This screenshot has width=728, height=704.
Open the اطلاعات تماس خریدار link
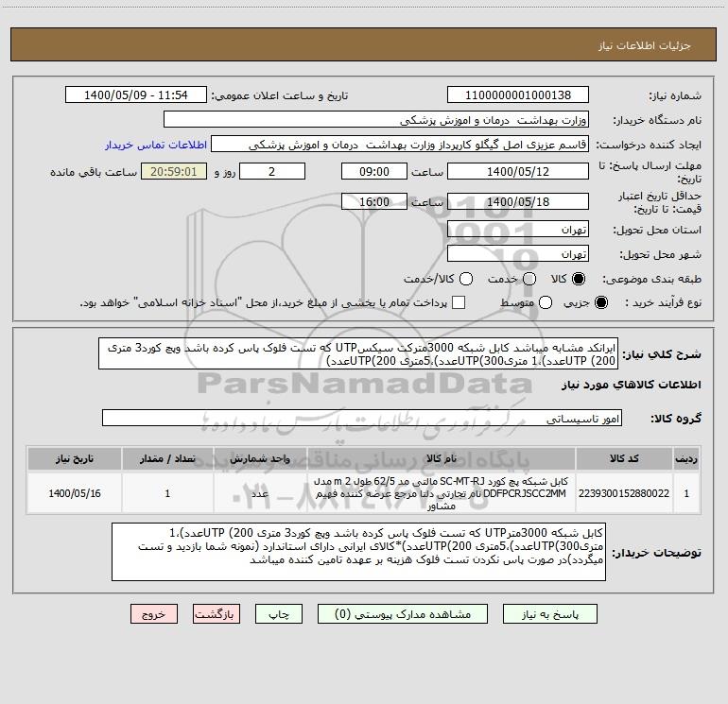156,145
